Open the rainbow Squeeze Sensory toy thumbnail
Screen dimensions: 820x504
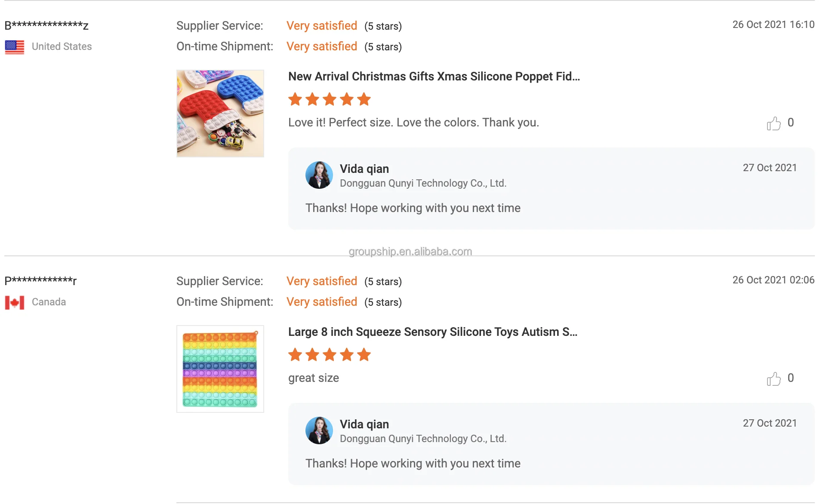220,369
